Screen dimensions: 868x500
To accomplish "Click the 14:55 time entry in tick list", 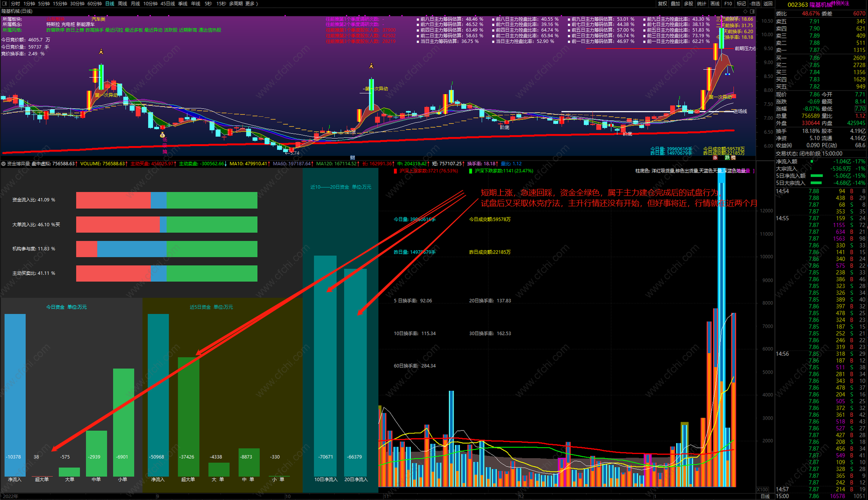I will click(782, 218).
